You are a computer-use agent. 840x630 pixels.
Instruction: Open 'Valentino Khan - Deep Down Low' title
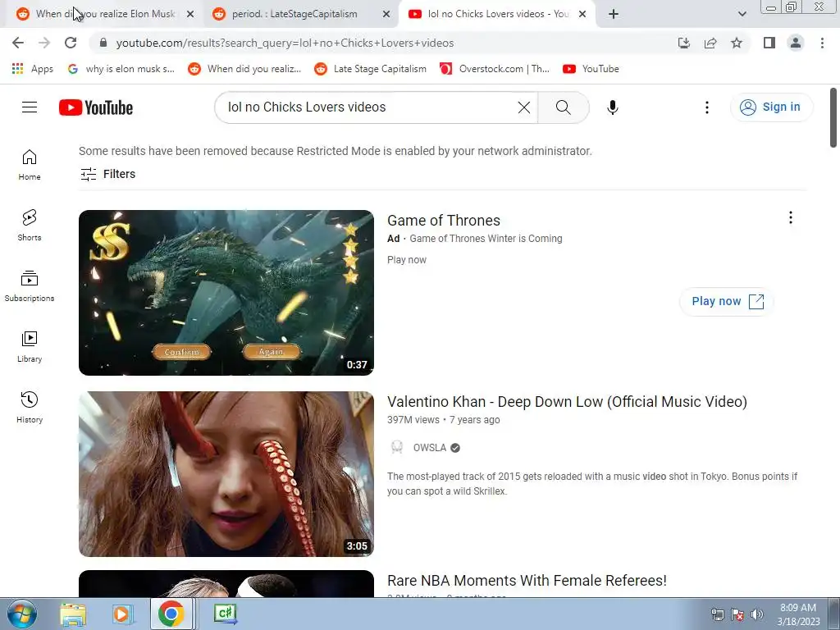[x=567, y=402]
